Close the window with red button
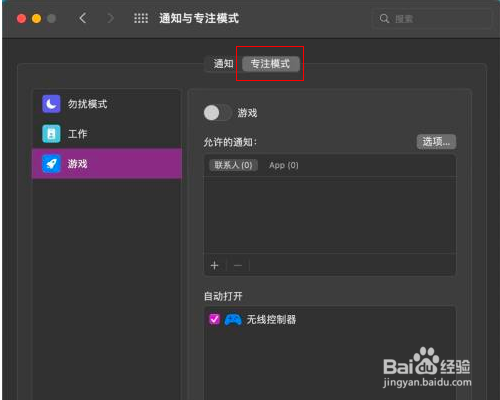Viewport: 500px width, 400px height. [x=22, y=18]
